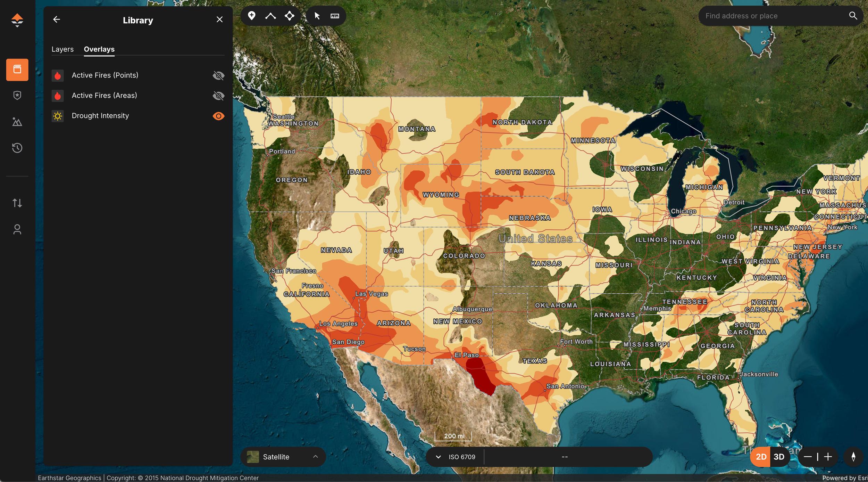Select the draw area polygon tool
Image resolution: width=868 pixels, height=482 pixels.
290,15
